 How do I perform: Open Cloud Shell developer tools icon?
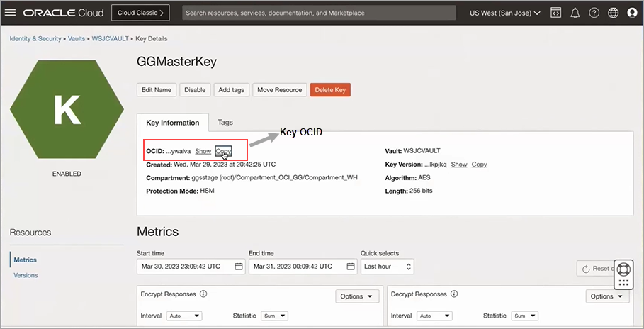[x=555, y=13]
